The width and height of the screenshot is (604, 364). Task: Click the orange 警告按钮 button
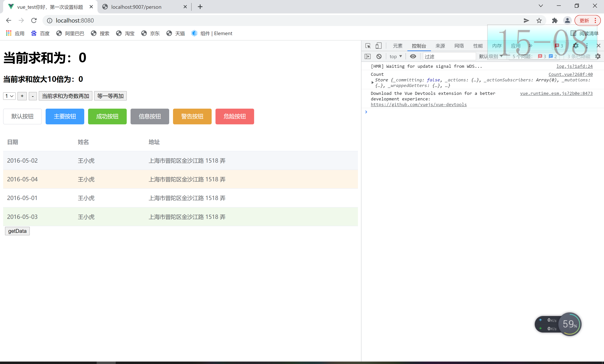192,116
